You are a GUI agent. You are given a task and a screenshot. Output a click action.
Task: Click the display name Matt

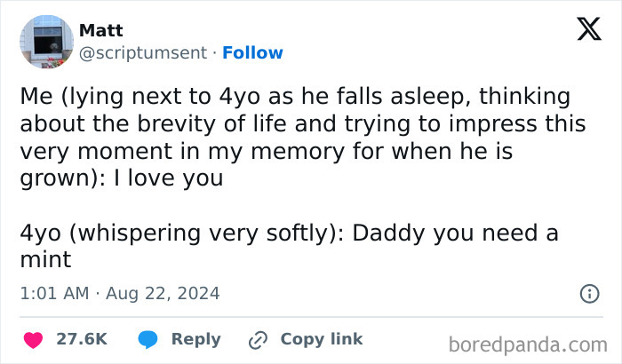pyautogui.click(x=101, y=31)
